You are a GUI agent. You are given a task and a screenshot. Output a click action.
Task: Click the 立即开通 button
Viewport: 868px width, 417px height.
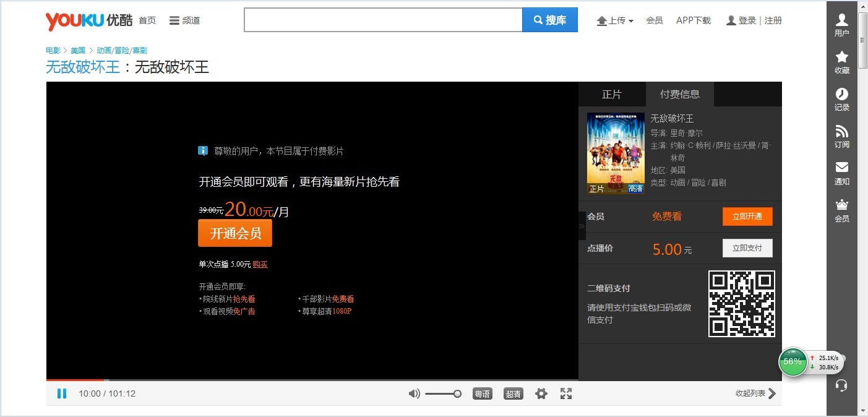(747, 217)
